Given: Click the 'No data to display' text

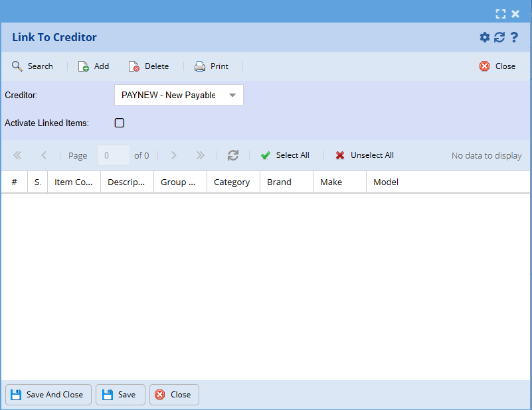Looking at the screenshot, I should 487,155.
